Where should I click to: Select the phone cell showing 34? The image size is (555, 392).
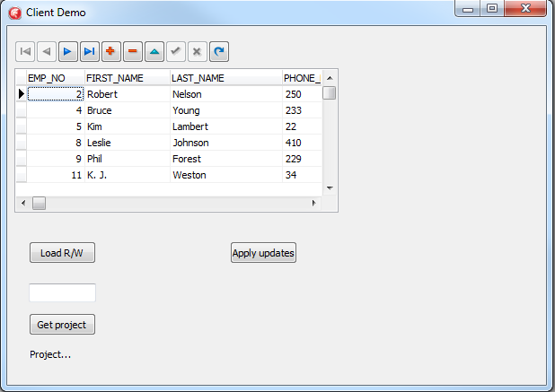click(303, 175)
